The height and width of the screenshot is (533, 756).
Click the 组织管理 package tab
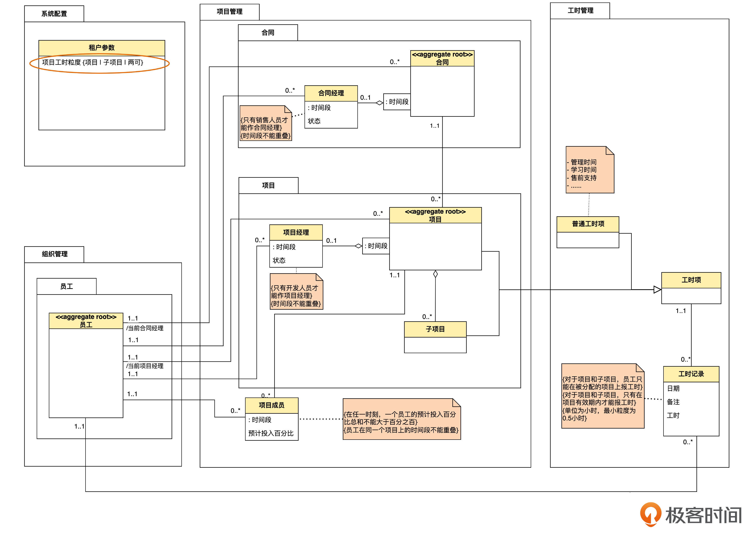coord(54,254)
